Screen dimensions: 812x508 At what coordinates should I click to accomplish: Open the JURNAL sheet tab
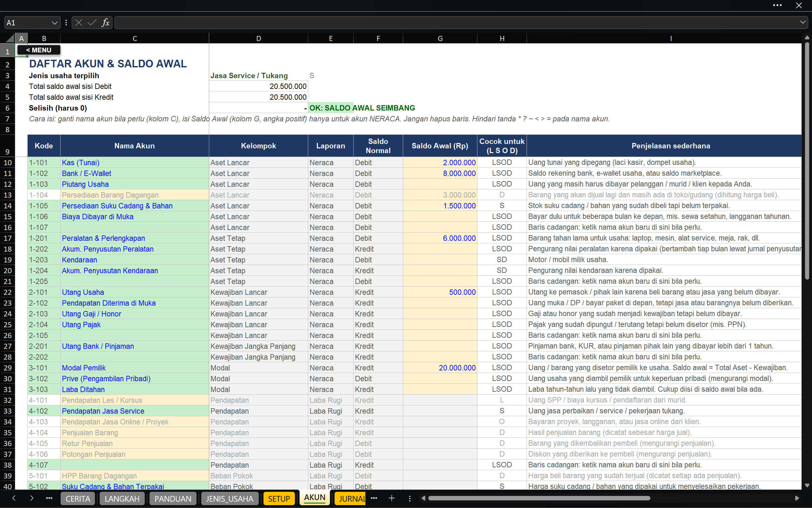[x=350, y=498]
